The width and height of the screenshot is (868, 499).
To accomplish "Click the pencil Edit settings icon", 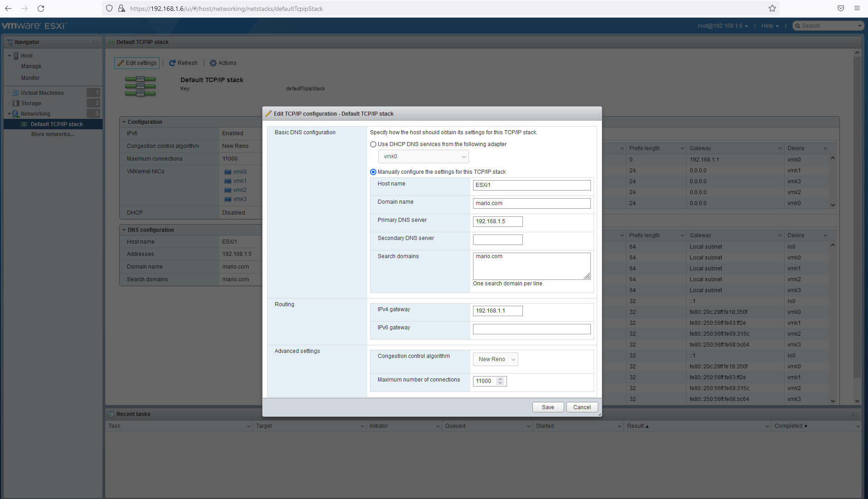I will [121, 63].
